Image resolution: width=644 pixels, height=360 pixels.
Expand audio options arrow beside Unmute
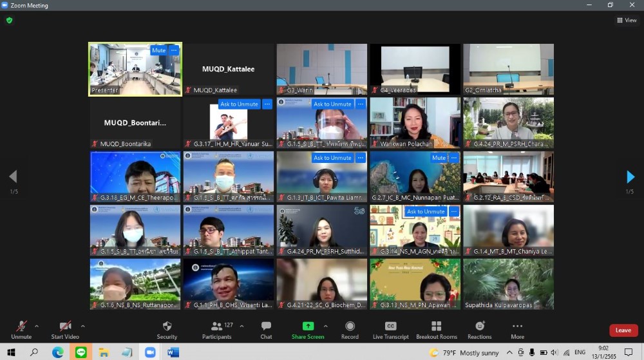[x=37, y=326]
